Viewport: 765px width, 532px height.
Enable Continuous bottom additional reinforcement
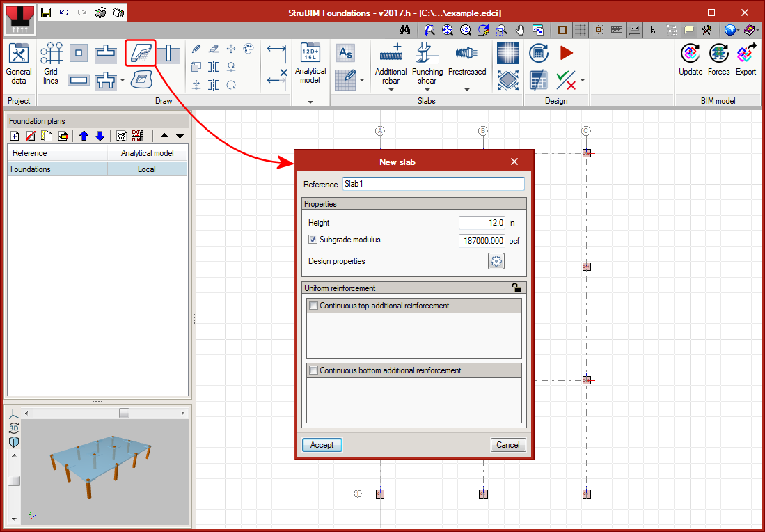click(314, 370)
